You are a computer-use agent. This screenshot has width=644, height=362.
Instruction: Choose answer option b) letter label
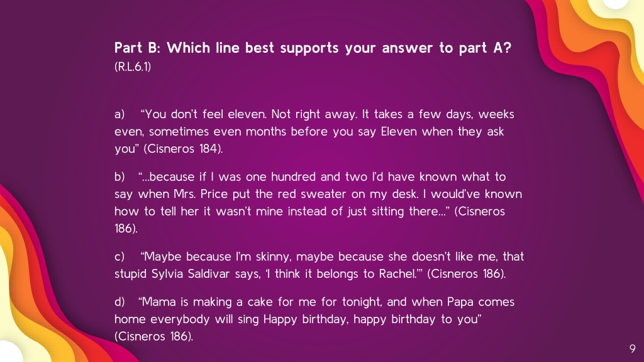(x=119, y=177)
